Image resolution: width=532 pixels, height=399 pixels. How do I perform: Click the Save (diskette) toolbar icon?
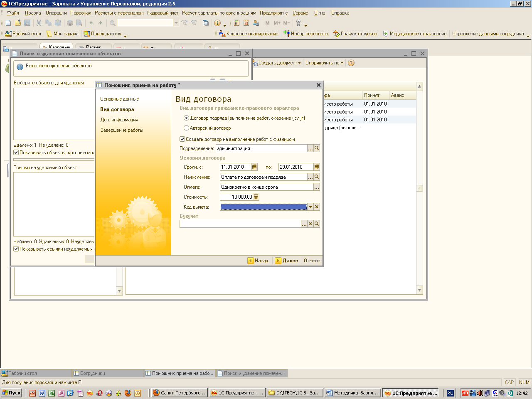pos(27,23)
